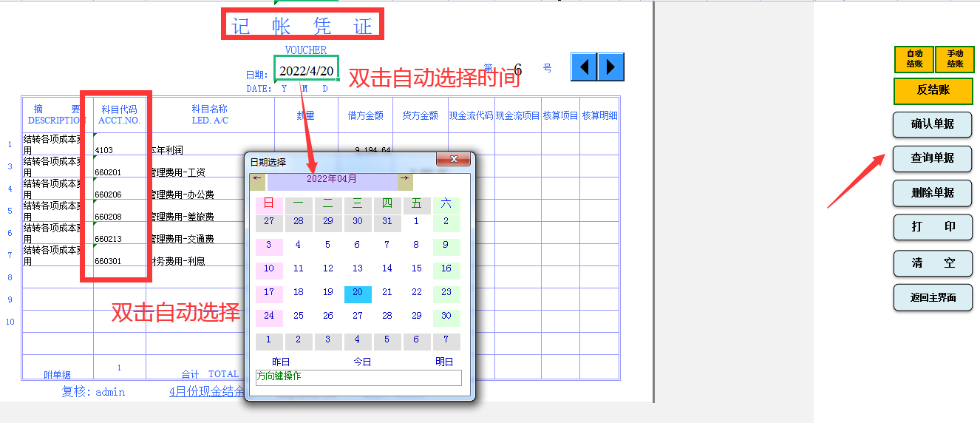Click the 贷方金额 column header
The width and height of the screenshot is (980, 423).
tap(421, 115)
